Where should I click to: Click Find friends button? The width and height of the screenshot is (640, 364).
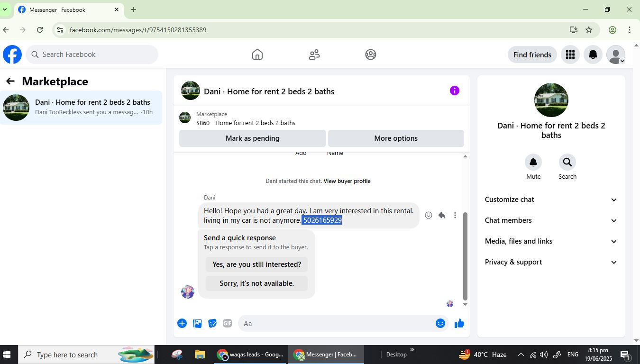532,55
